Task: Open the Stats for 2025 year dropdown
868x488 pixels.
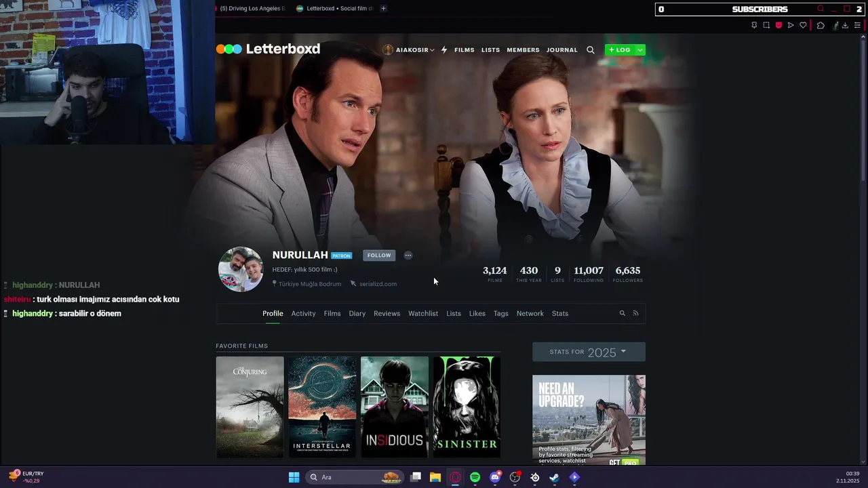Action: click(x=589, y=352)
